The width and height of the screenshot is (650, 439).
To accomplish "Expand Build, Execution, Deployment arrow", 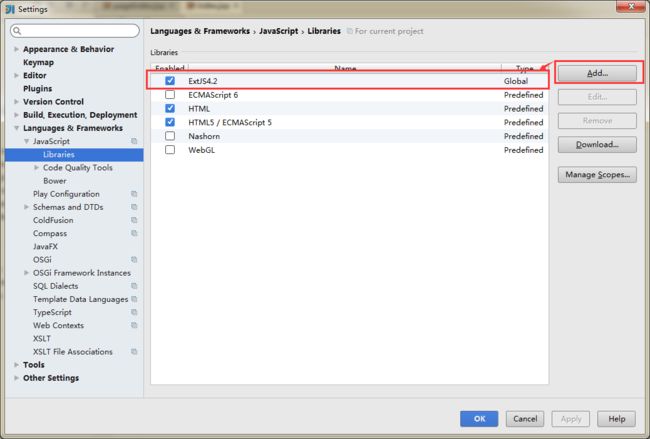I will tap(17, 115).
